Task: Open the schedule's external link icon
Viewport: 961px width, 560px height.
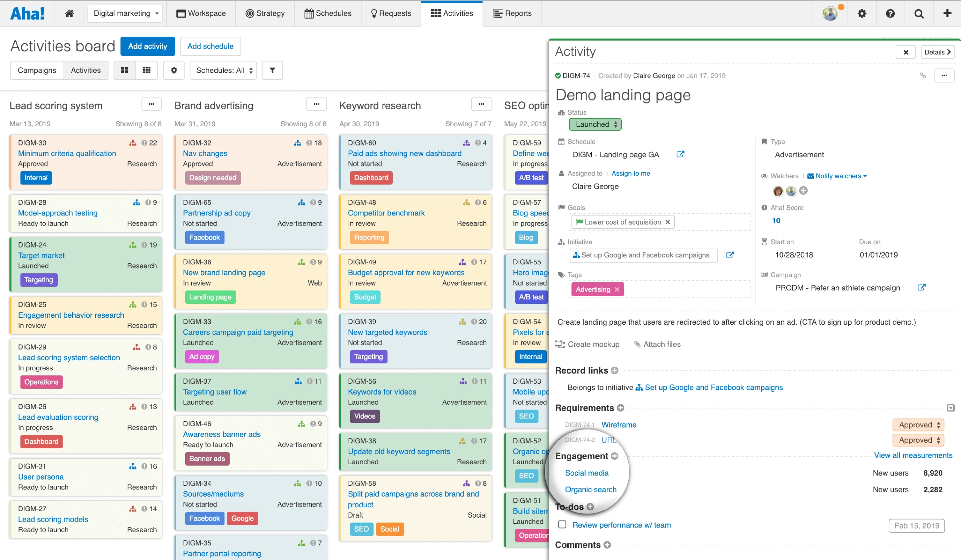Action: point(680,154)
